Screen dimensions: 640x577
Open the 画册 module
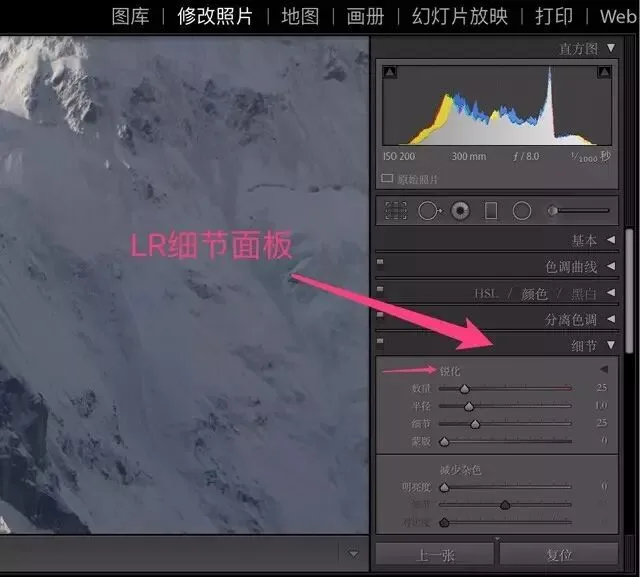[365, 17]
